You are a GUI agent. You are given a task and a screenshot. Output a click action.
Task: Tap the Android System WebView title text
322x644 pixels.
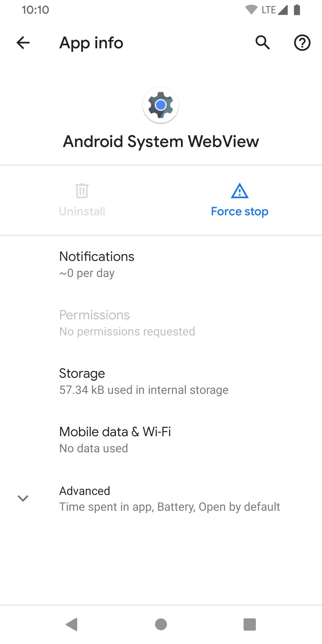[161, 141]
